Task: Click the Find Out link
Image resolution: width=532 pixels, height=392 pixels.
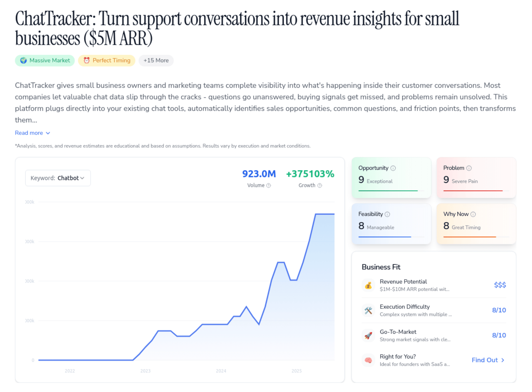Action: [x=488, y=360]
